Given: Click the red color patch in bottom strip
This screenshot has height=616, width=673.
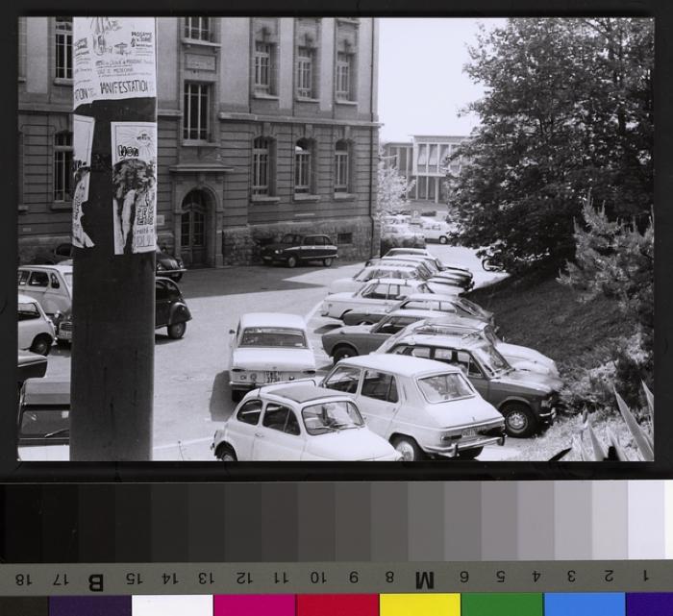Looking at the screenshot, I should click(x=336, y=604).
